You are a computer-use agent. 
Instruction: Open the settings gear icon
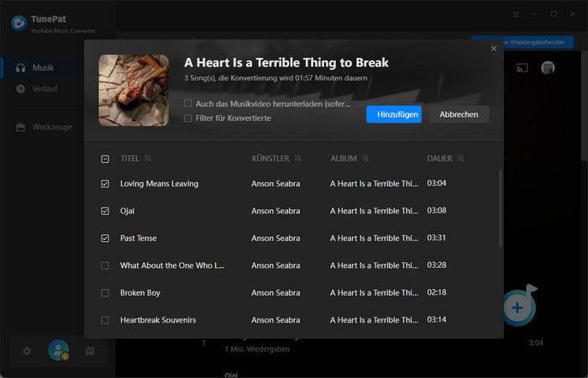point(27,351)
